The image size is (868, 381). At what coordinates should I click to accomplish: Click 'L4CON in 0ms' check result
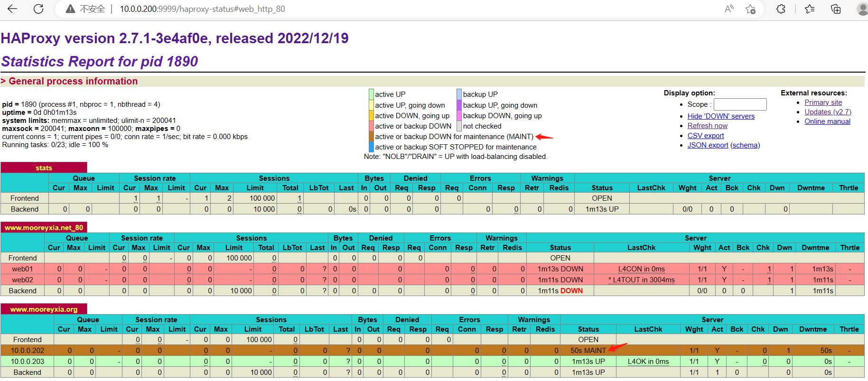click(641, 269)
